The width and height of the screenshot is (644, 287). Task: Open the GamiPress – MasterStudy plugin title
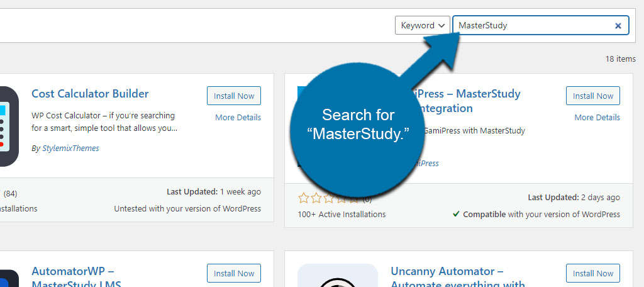tap(466, 101)
